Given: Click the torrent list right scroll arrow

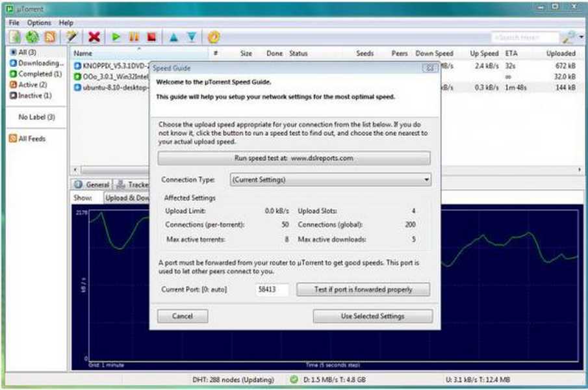Looking at the screenshot, I should [x=580, y=170].
